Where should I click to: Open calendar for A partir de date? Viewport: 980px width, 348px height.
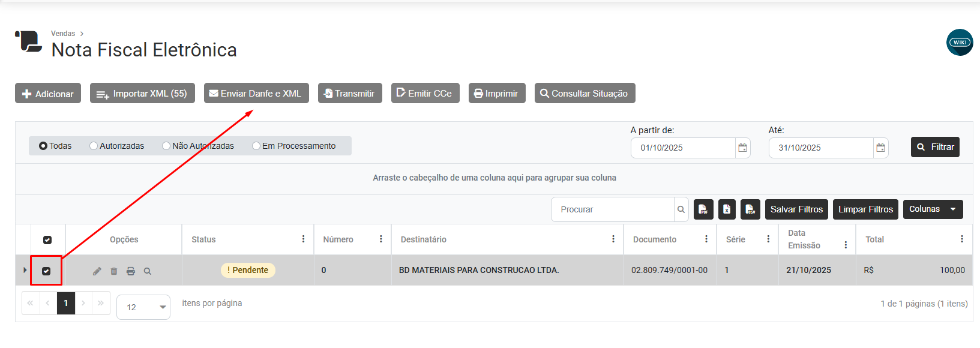click(743, 148)
